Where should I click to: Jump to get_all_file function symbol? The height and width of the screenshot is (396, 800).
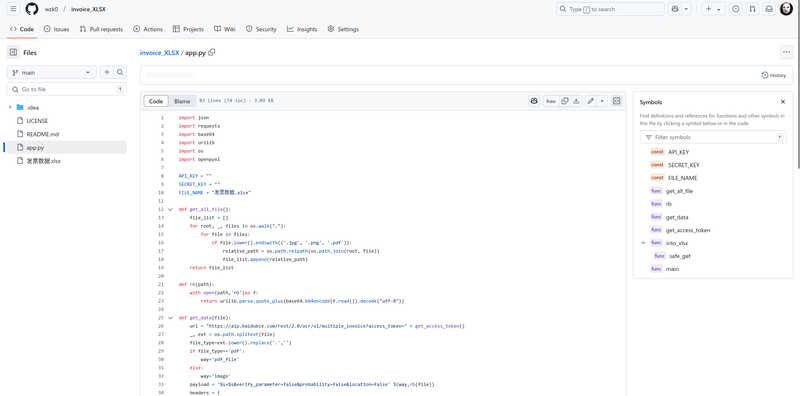pyautogui.click(x=679, y=191)
